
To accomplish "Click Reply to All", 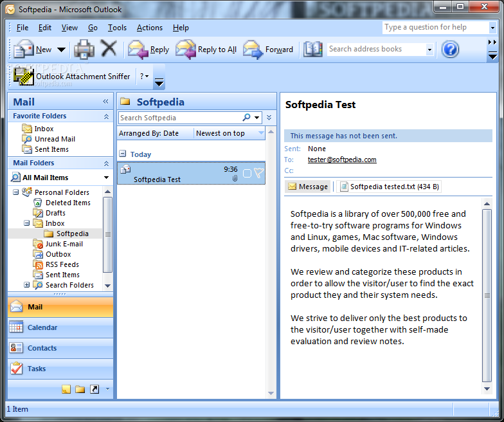I will point(206,50).
